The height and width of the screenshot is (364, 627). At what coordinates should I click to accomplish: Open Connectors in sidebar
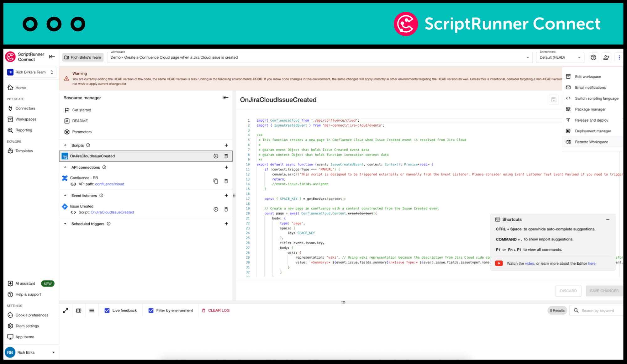tap(31, 108)
